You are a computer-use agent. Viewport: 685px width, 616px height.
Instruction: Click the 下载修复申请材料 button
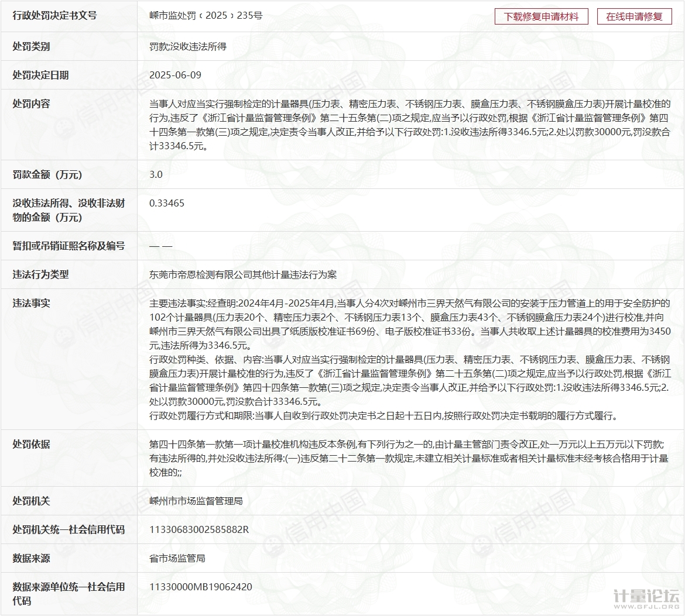point(541,16)
